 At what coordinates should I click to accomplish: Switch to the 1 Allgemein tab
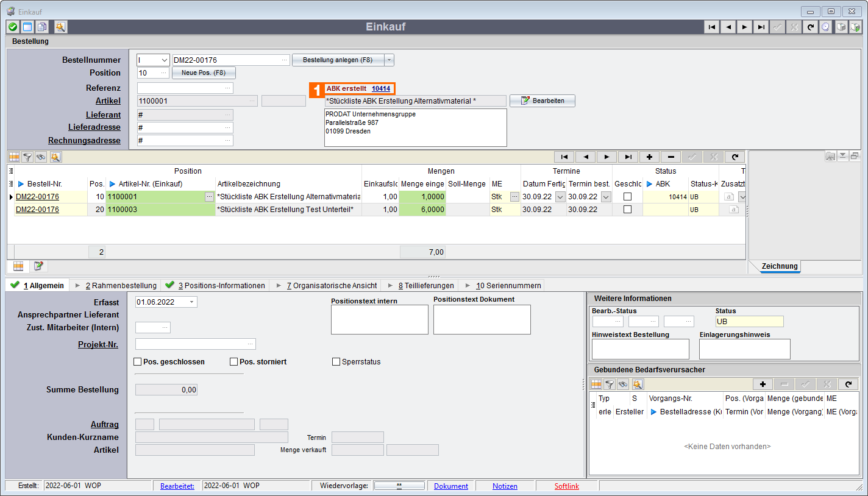point(38,286)
